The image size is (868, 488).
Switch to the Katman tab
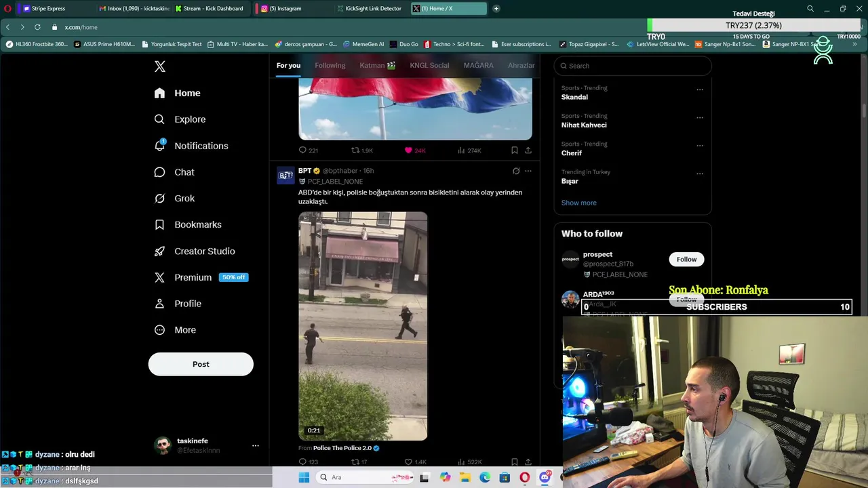[378, 65]
